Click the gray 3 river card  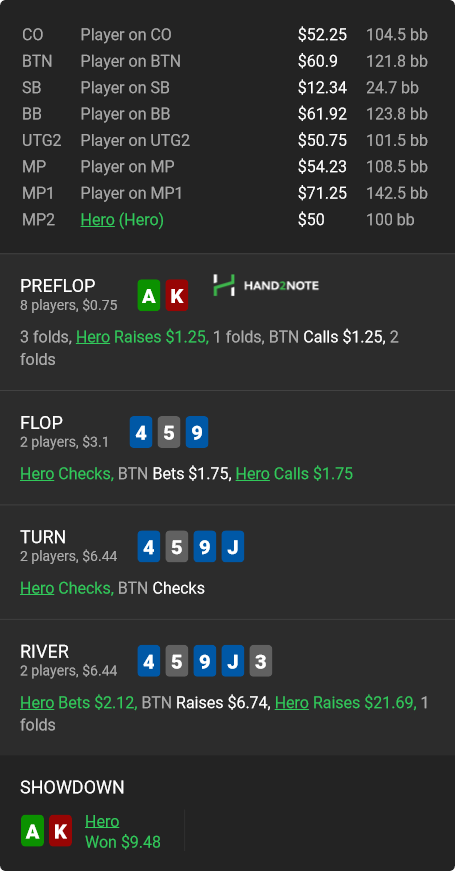[x=261, y=661]
